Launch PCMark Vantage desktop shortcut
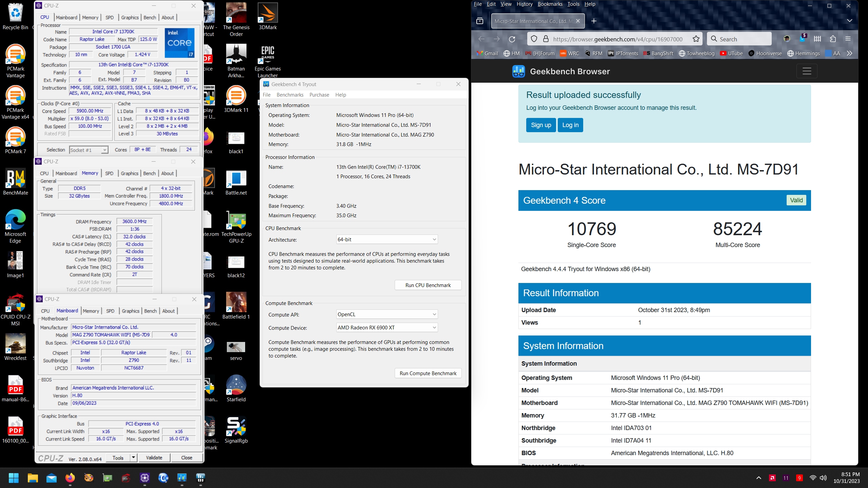The width and height of the screenshot is (868, 488). coord(15,61)
